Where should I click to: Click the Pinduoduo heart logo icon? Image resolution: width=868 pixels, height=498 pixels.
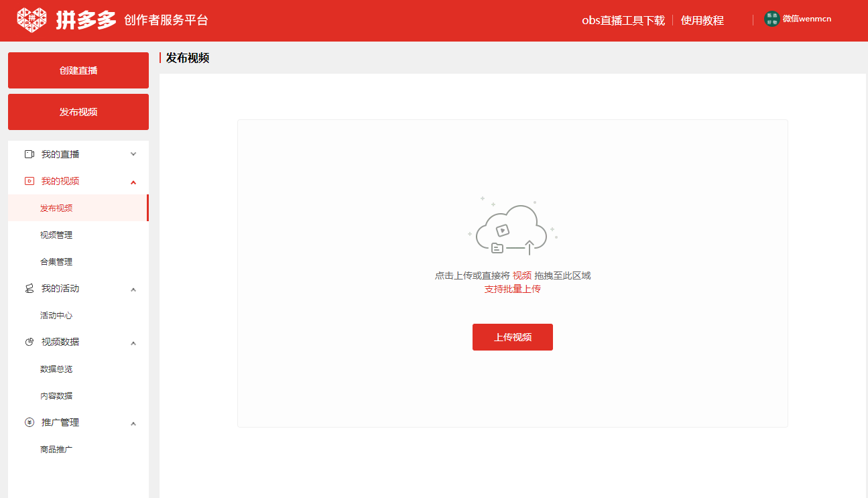click(x=32, y=20)
